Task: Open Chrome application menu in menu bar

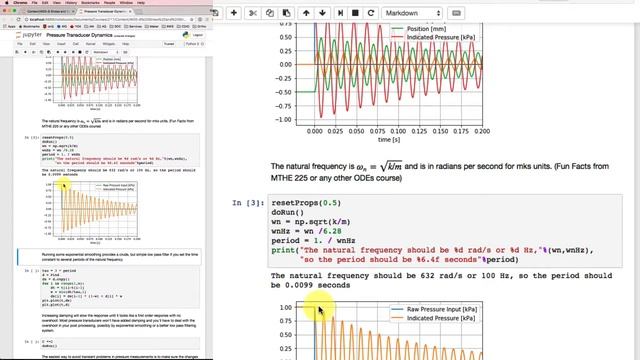Action: 20,2
